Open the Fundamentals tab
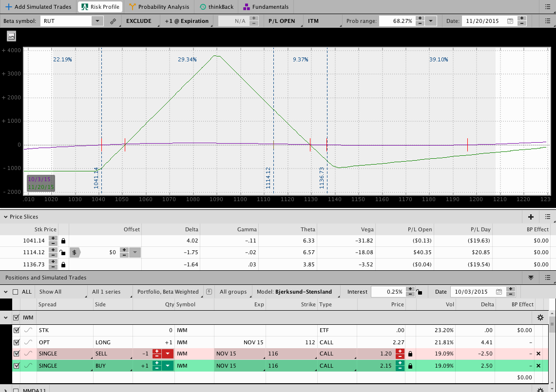Viewport: 556px width, 392px height. coord(266,7)
